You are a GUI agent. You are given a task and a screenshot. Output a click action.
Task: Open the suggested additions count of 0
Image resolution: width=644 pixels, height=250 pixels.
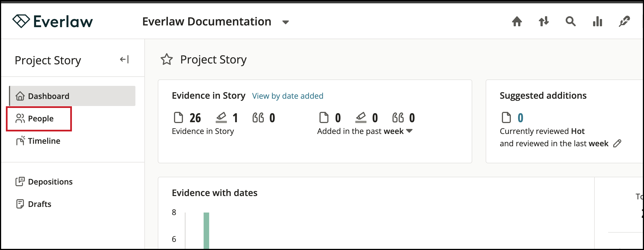click(x=520, y=118)
